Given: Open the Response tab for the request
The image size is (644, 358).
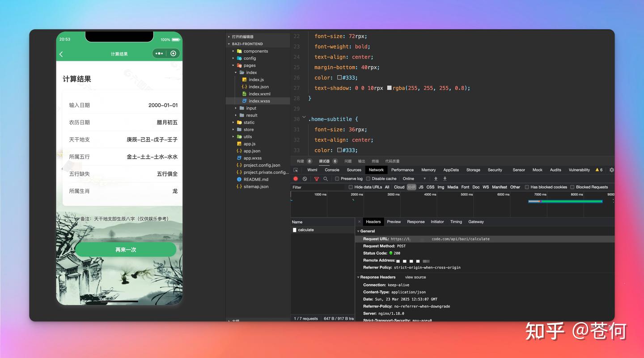Looking at the screenshot, I should click(x=415, y=222).
